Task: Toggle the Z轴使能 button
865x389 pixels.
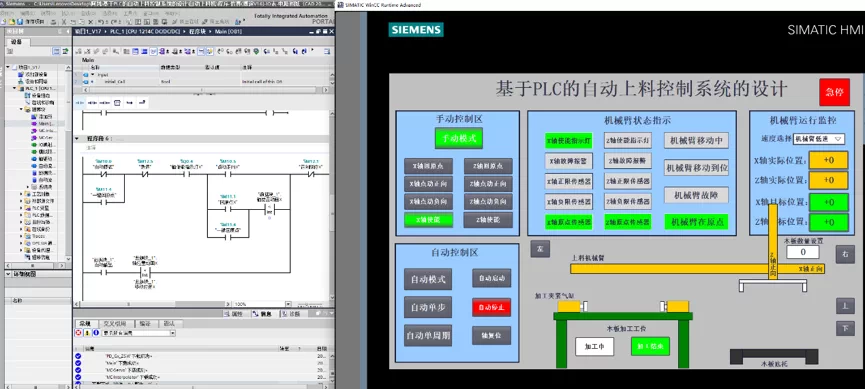Action: click(488, 220)
